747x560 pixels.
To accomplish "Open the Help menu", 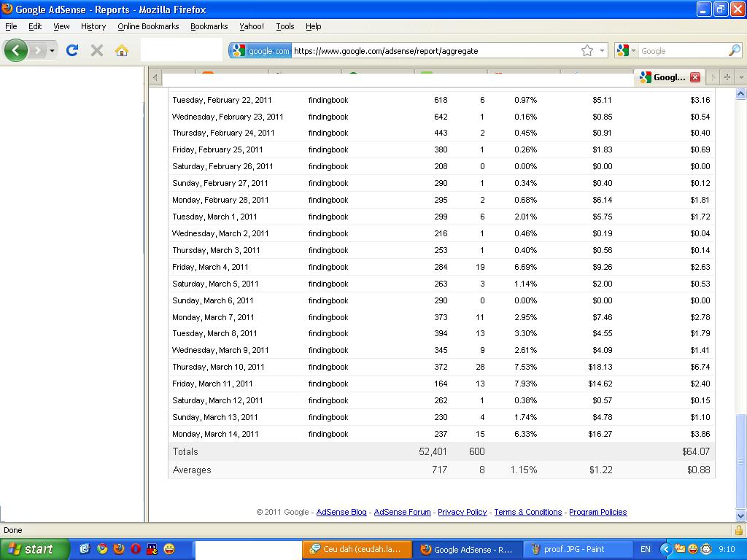I will click(314, 26).
